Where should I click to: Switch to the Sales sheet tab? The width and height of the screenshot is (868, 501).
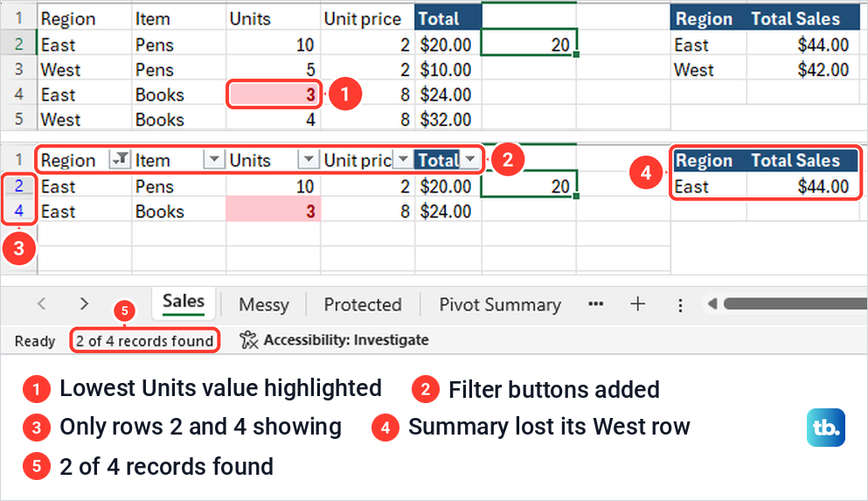[x=184, y=302]
